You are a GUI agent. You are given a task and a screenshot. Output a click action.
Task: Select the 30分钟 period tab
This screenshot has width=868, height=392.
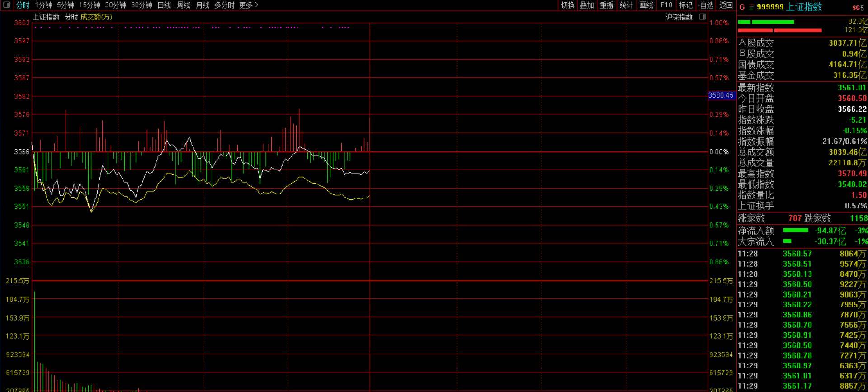116,5
